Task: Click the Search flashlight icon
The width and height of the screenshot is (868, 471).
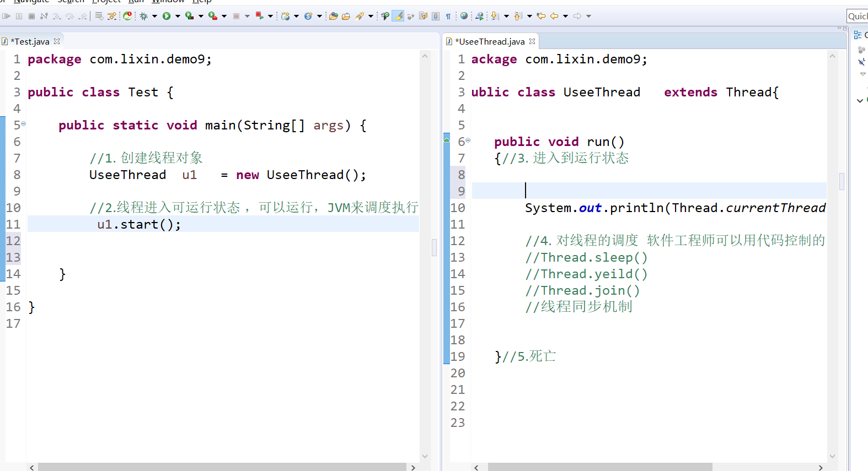Action: tap(360, 16)
